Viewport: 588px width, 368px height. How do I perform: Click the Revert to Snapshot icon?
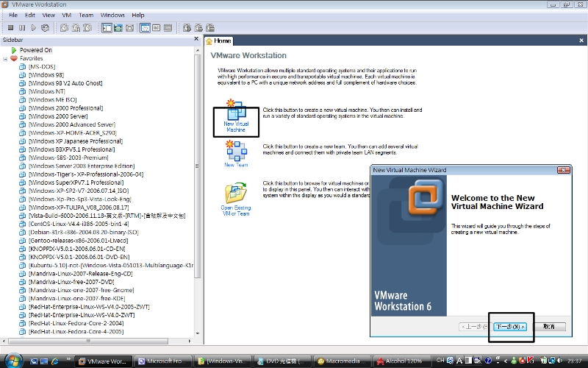tap(76, 28)
